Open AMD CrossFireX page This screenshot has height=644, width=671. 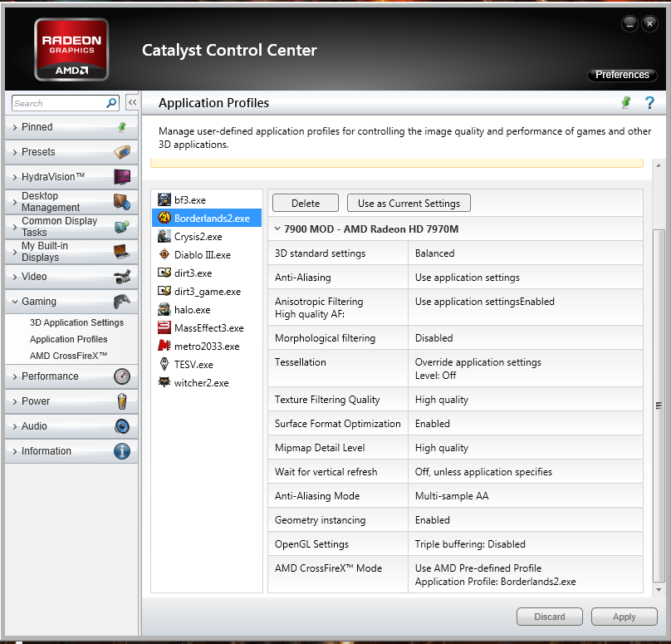coord(68,356)
